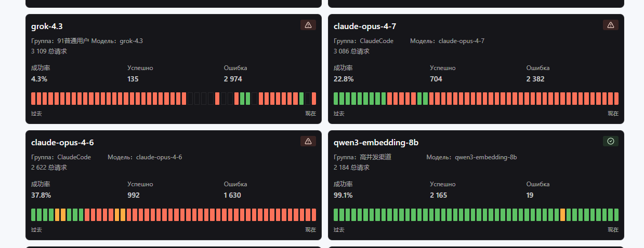Click 'Модель: claude-opus-4-7' model label
644x248 pixels.
pyautogui.click(x=447, y=41)
